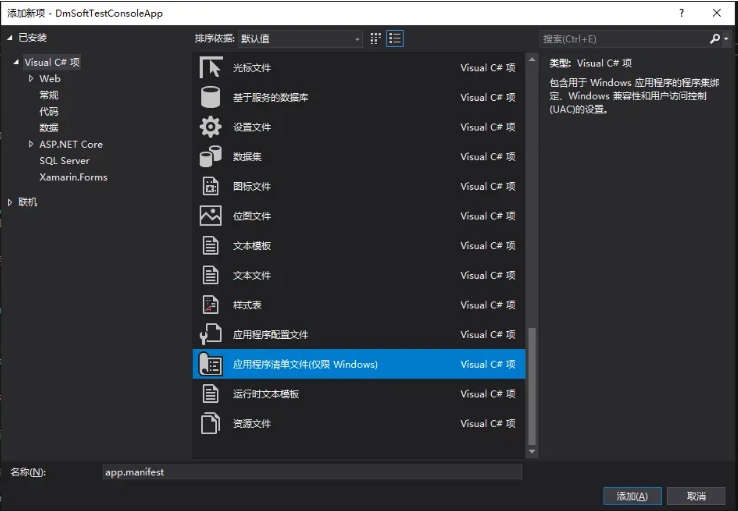Switch to list view layout
738x511 pixels.
tap(395, 38)
